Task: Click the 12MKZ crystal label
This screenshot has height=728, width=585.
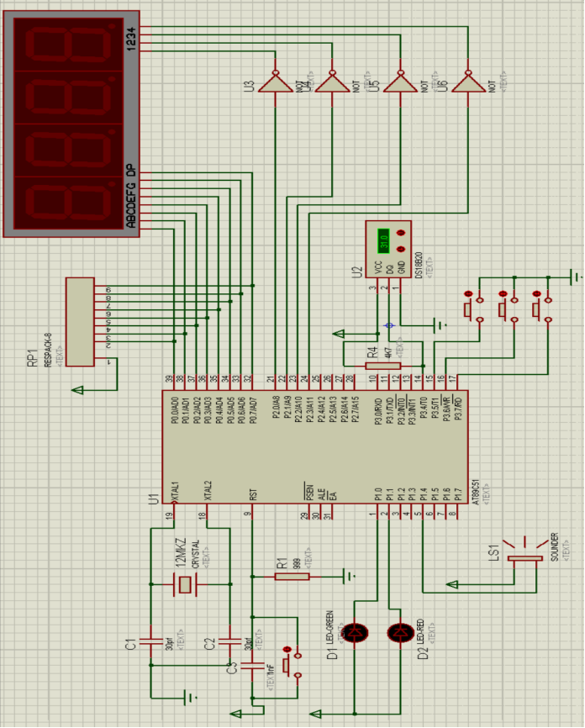Action: pos(181,553)
